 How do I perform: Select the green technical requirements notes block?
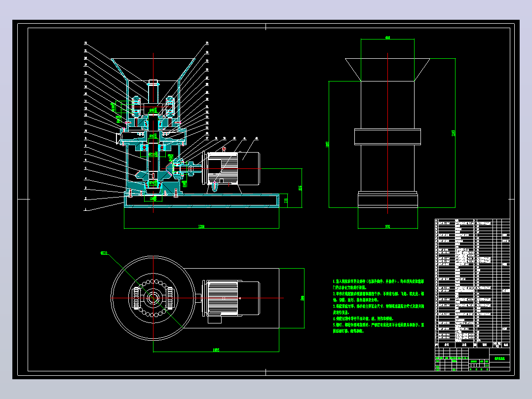379,306
